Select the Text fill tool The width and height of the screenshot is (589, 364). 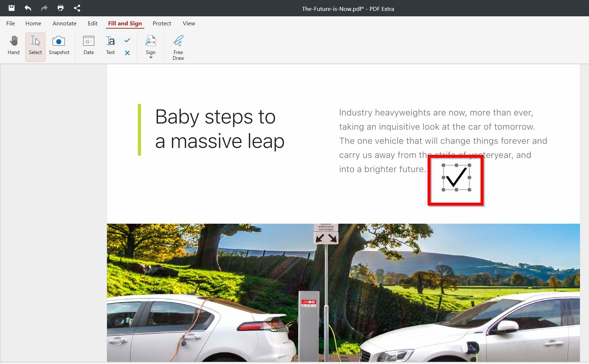[x=110, y=46]
